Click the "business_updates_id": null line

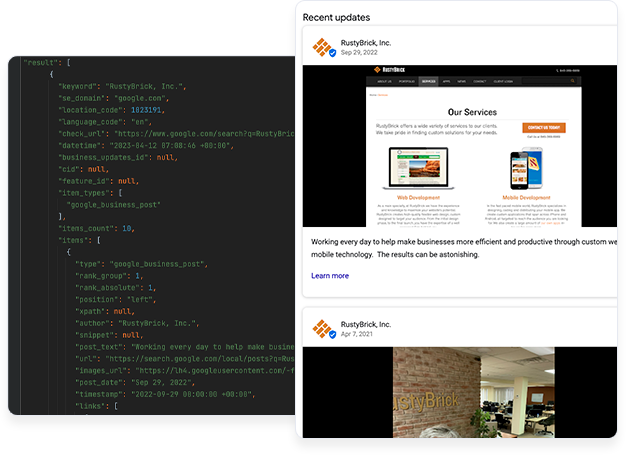[118, 158]
